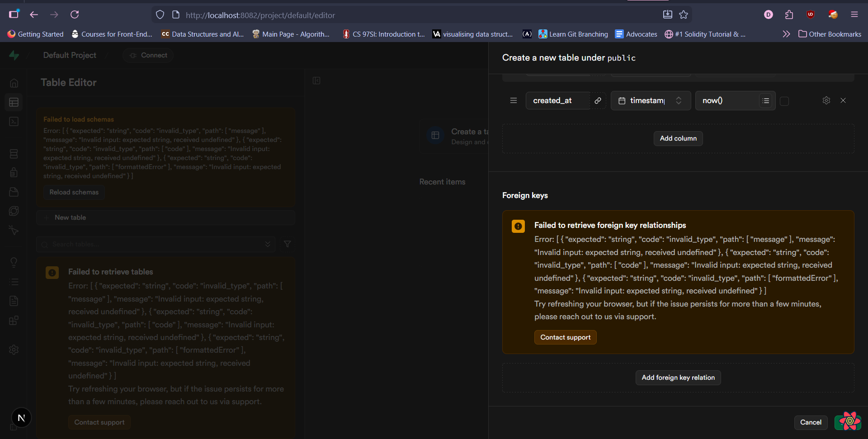Open the Storage sidebar icon
The image size is (868, 439).
(x=14, y=192)
